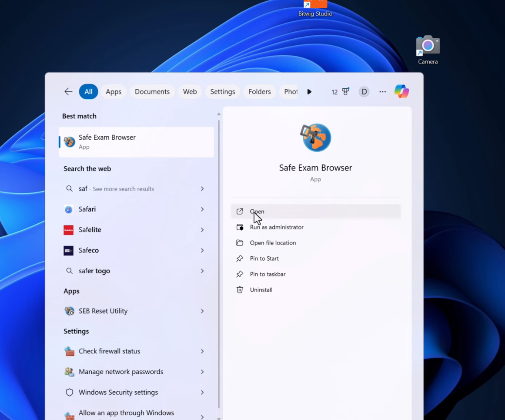Switch to the Folders filter tab

(x=260, y=91)
